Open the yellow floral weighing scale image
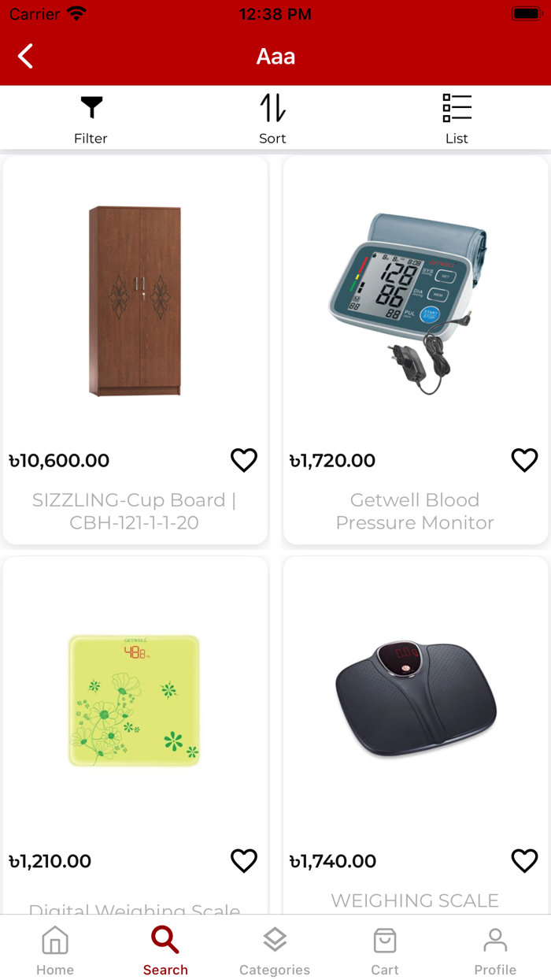This screenshot has width=551, height=980. 135,700
